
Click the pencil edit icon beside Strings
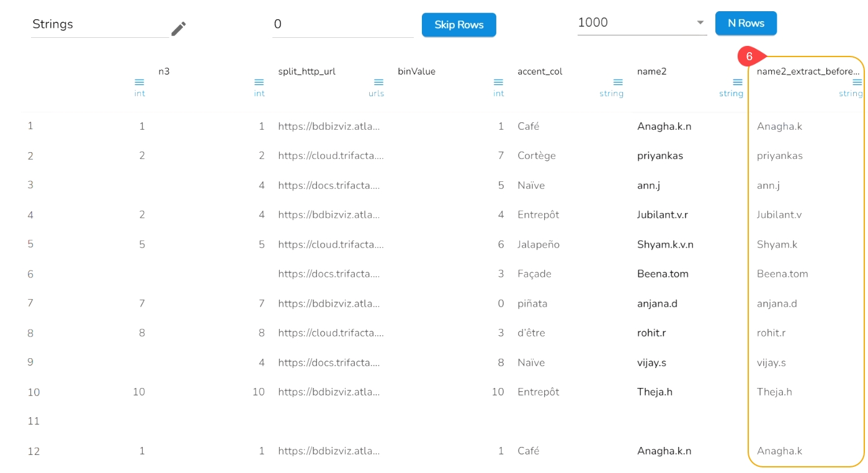(x=179, y=29)
